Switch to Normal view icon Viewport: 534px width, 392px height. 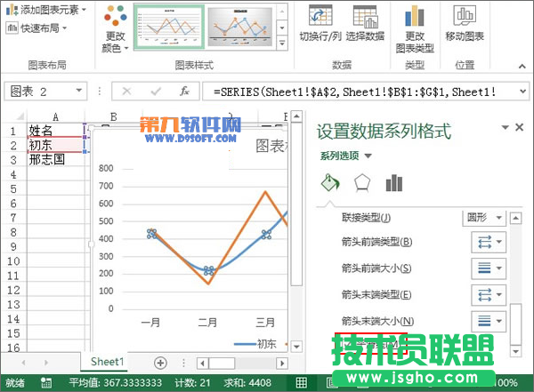301,382
